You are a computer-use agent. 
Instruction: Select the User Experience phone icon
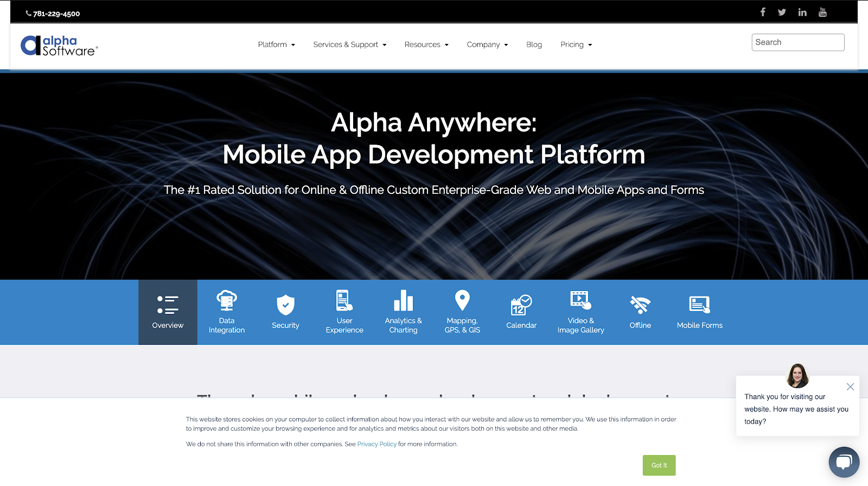click(344, 300)
